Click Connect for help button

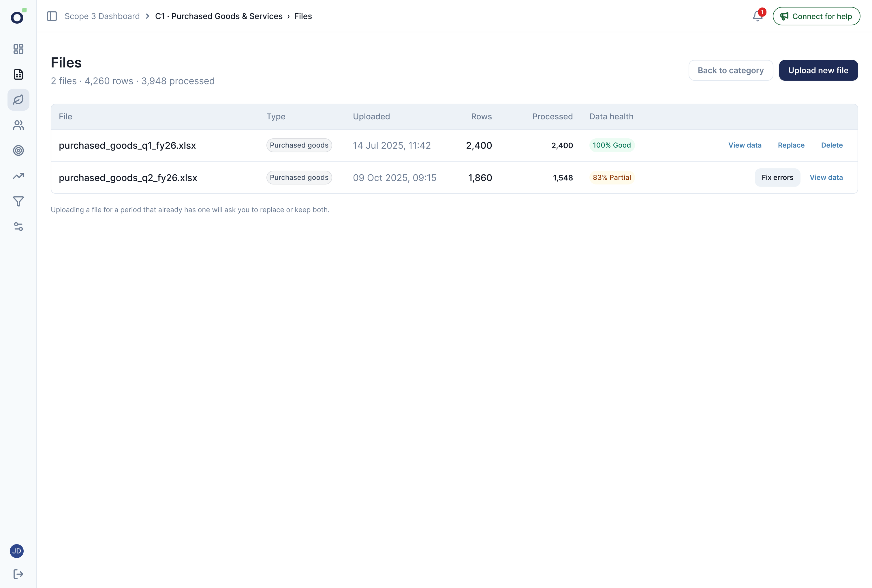[x=816, y=16]
